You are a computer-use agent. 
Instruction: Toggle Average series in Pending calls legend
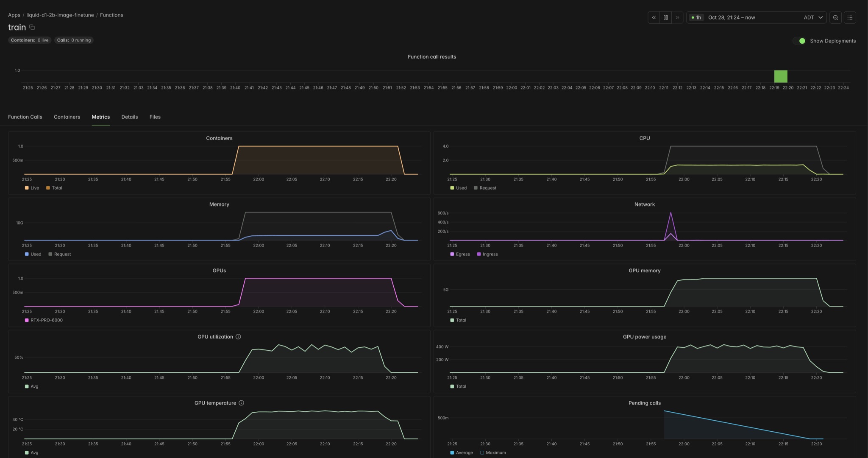[x=462, y=452]
